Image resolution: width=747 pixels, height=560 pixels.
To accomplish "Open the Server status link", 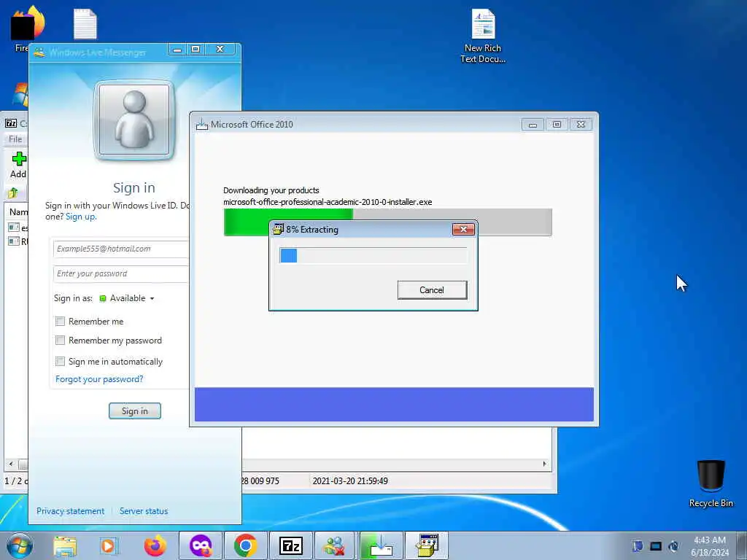I will (x=144, y=511).
